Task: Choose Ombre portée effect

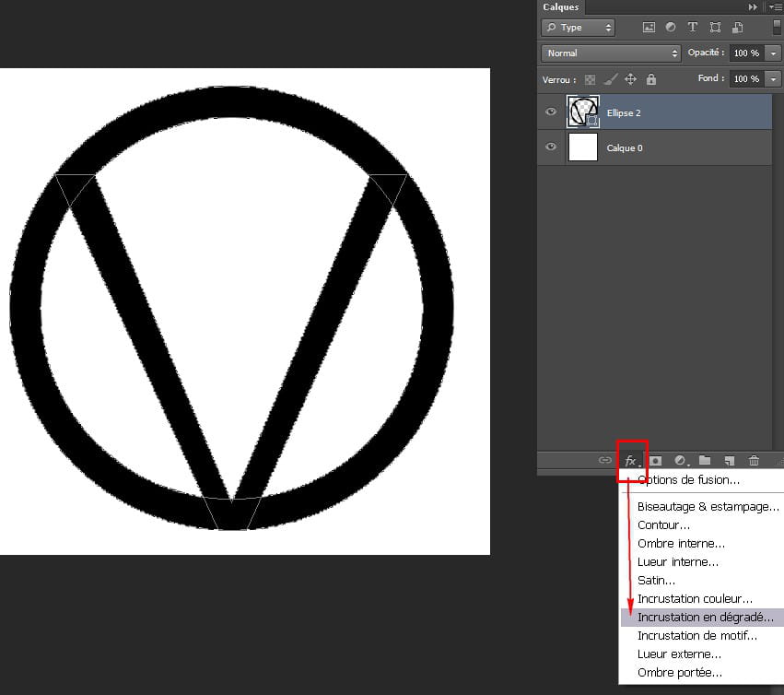Action: [x=703, y=673]
